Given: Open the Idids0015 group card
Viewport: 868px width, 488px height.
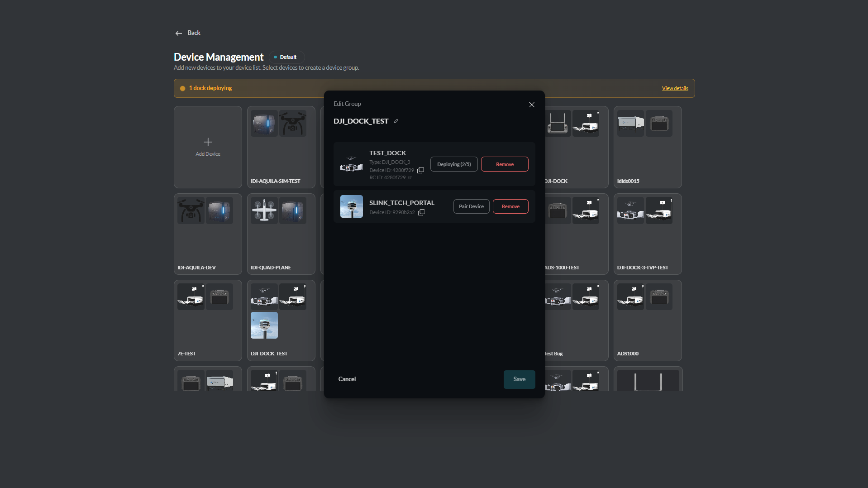Looking at the screenshot, I should coord(648,147).
